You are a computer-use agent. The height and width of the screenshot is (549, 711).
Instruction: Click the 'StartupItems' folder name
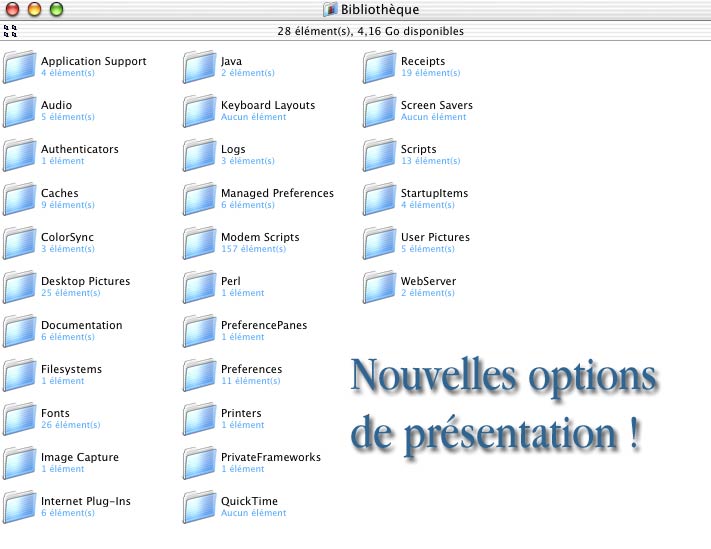434,193
